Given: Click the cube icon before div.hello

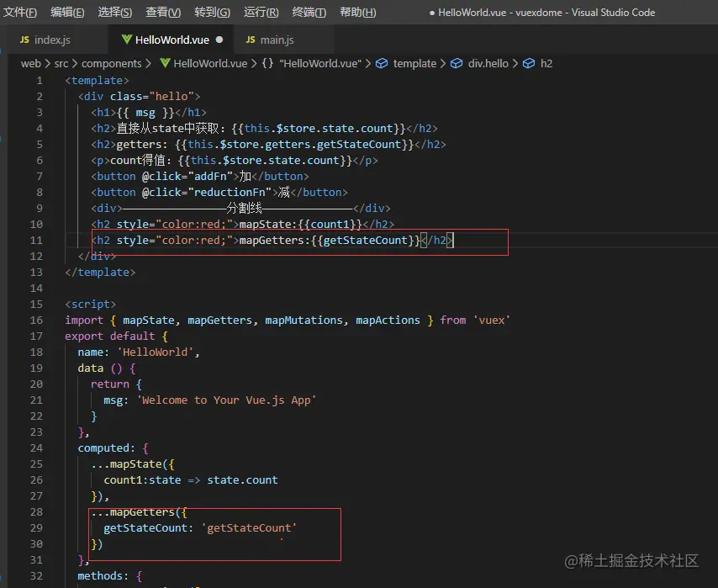Looking at the screenshot, I should [456, 63].
